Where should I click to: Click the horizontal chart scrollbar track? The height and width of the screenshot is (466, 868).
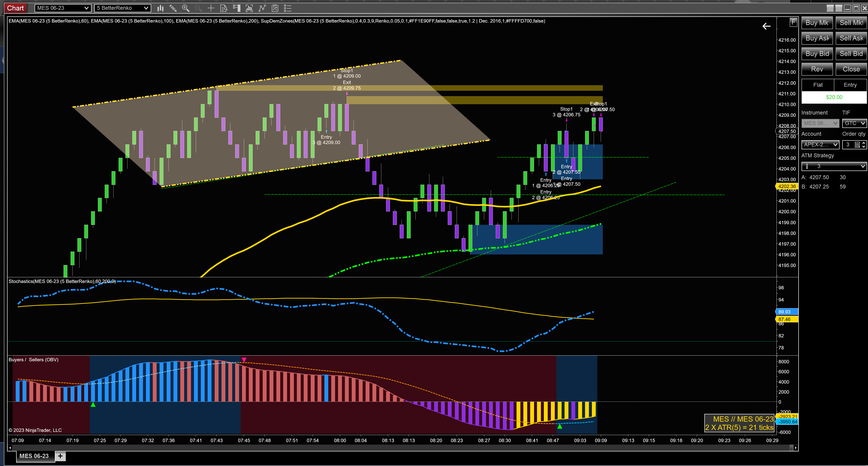click(x=401, y=448)
